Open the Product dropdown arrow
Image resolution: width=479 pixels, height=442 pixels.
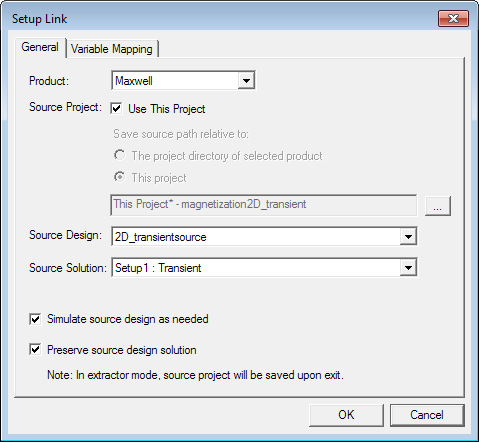coord(246,80)
